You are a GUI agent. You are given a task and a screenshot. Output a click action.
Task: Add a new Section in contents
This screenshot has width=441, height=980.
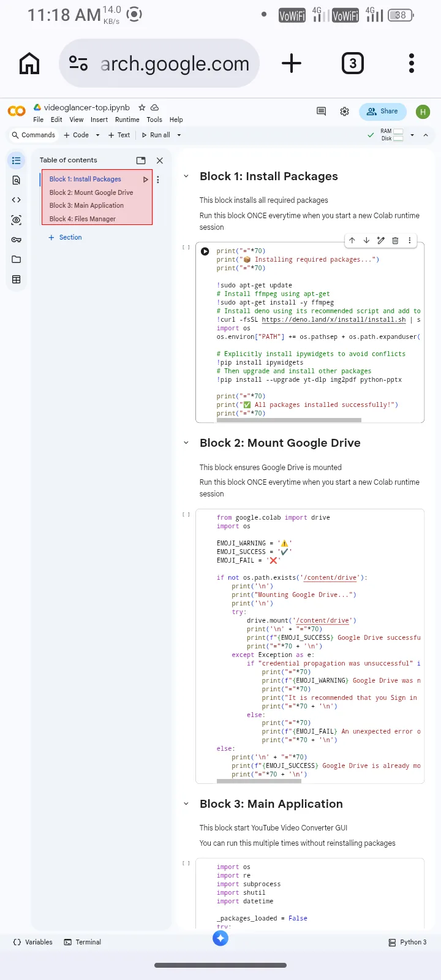[66, 237]
